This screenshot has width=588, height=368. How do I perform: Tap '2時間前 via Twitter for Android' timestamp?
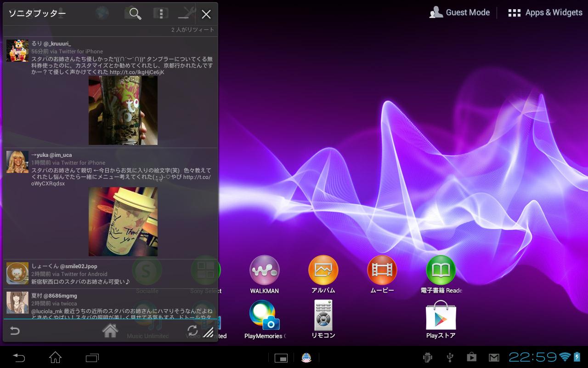click(69, 274)
